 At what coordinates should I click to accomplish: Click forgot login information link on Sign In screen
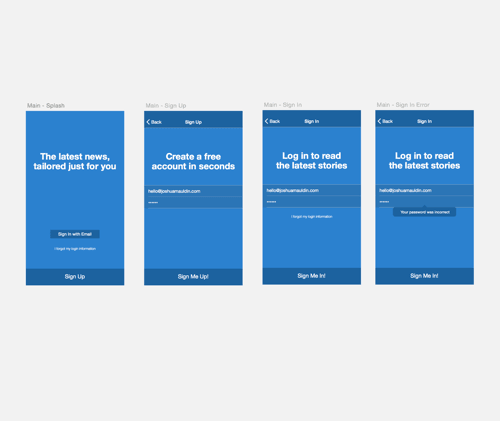(312, 217)
